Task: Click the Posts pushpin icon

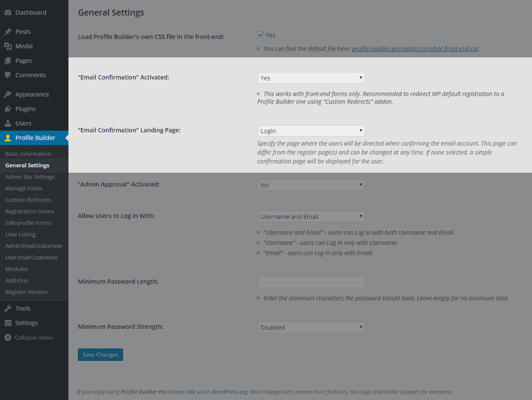Action: click(8, 32)
